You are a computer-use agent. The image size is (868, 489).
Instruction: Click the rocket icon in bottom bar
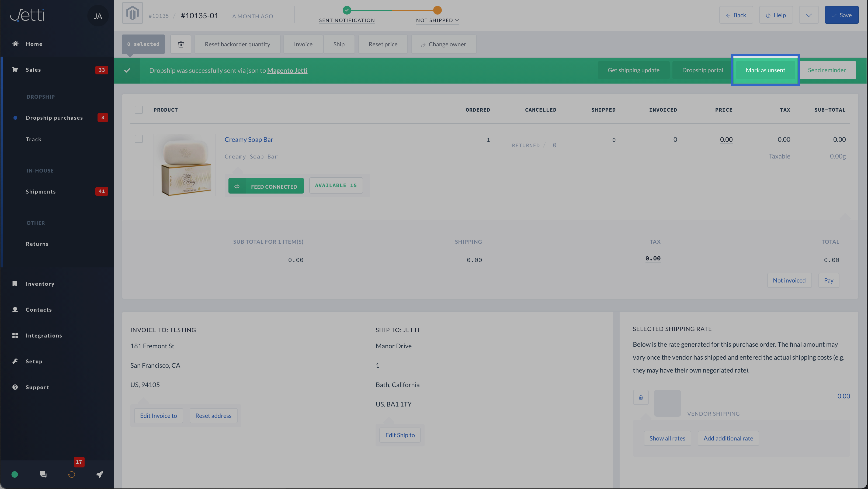pos(100,474)
